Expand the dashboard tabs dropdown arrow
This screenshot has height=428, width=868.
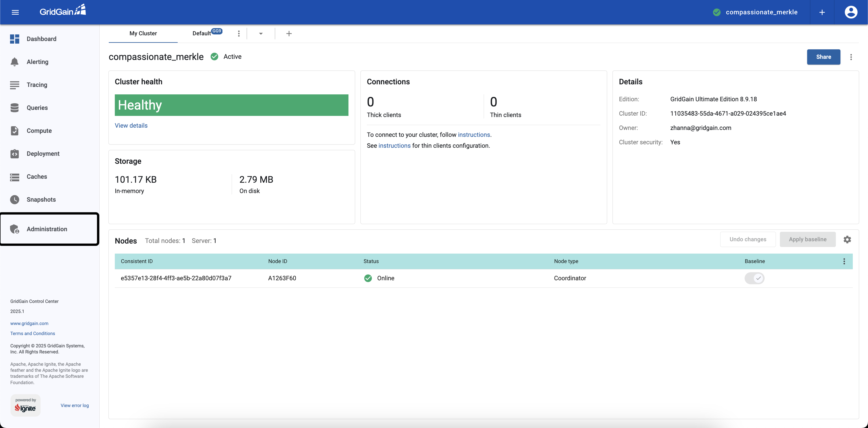[261, 33]
